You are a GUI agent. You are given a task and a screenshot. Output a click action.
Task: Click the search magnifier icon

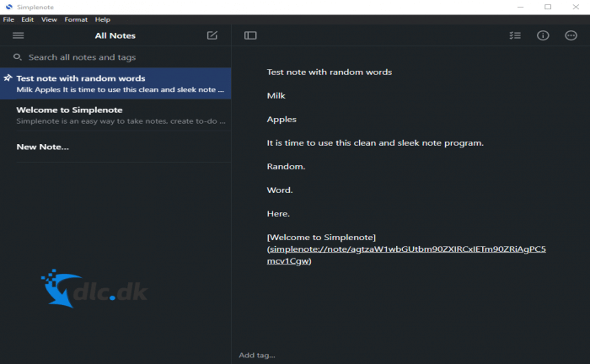pyautogui.click(x=17, y=57)
